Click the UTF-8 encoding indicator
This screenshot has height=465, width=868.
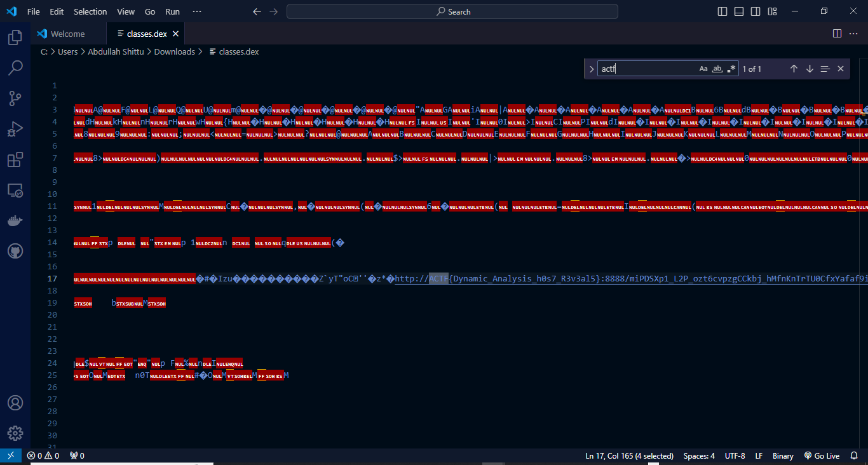pyautogui.click(x=735, y=455)
